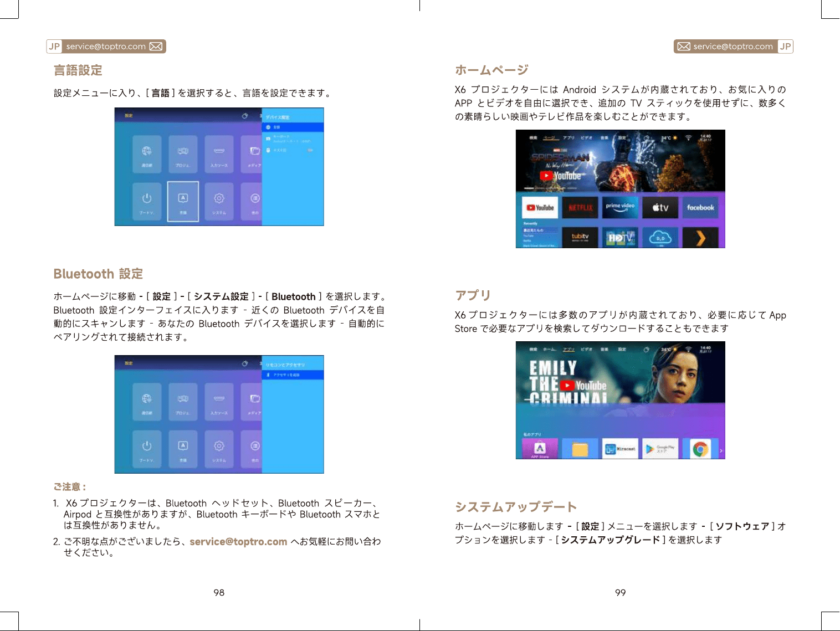Open the Apple tv app tile

(660, 208)
